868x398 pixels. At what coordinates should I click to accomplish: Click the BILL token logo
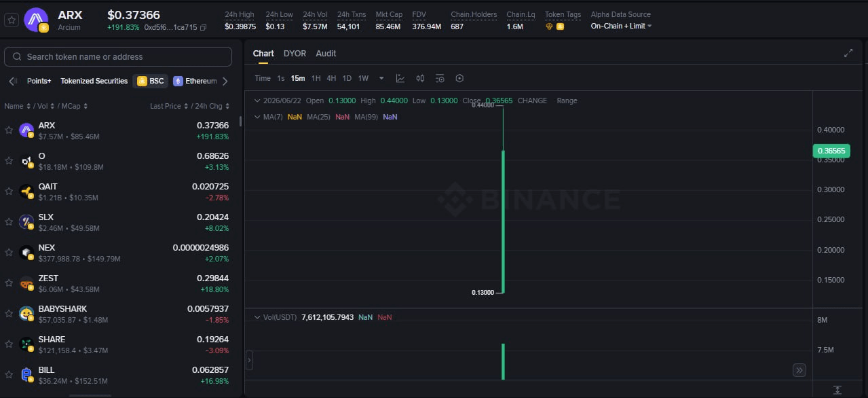(x=26, y=375)
